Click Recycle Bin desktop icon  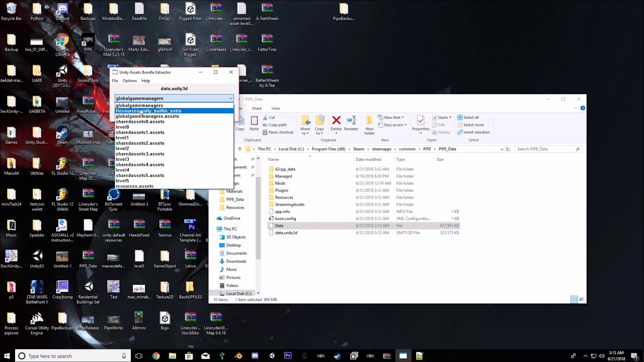[11, 12]
